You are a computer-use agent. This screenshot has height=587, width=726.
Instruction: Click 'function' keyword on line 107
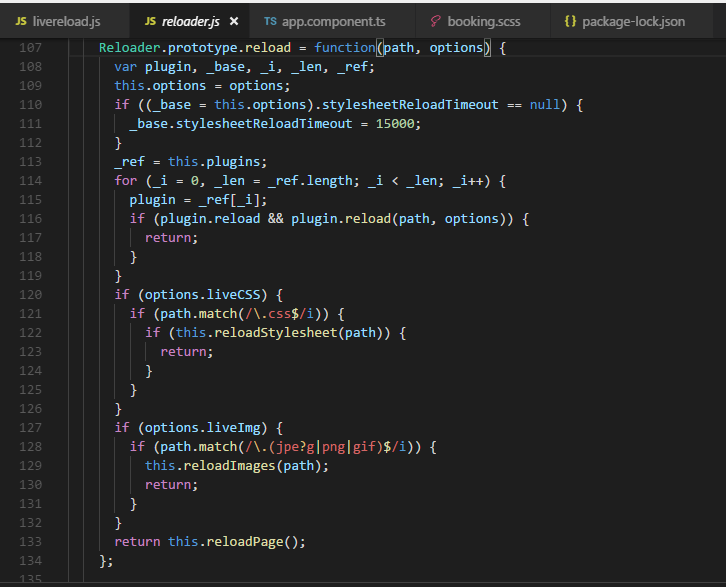tap(345, 48)
